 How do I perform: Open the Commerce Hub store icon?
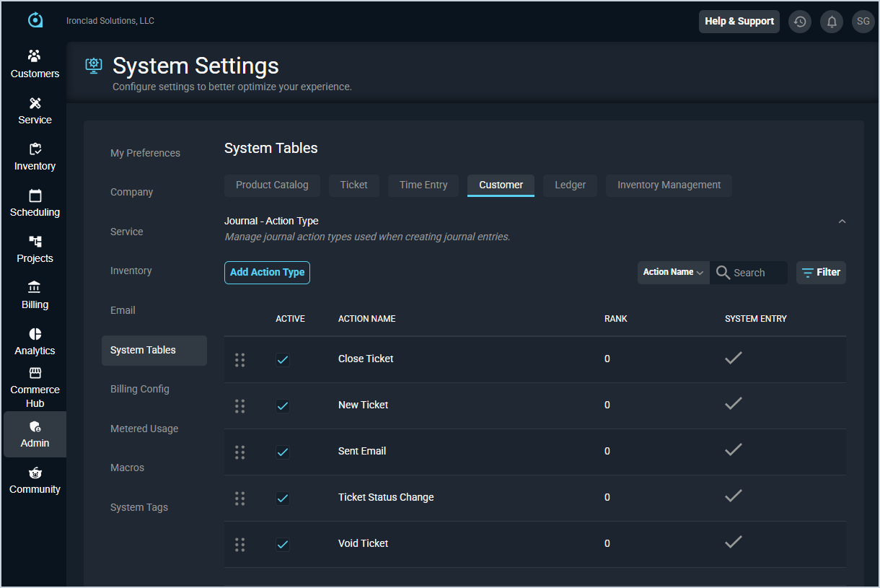pyautogui.click(x=35, y=373)
